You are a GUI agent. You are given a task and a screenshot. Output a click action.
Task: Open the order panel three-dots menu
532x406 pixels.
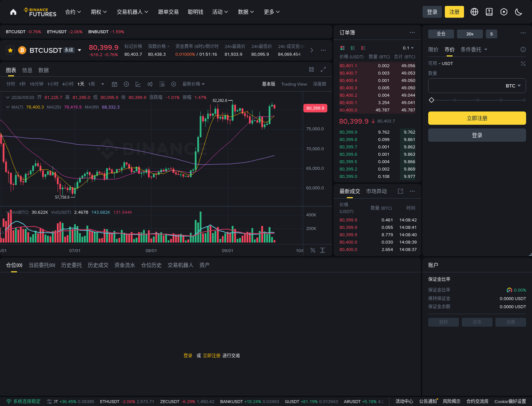[x=523, y=33]
